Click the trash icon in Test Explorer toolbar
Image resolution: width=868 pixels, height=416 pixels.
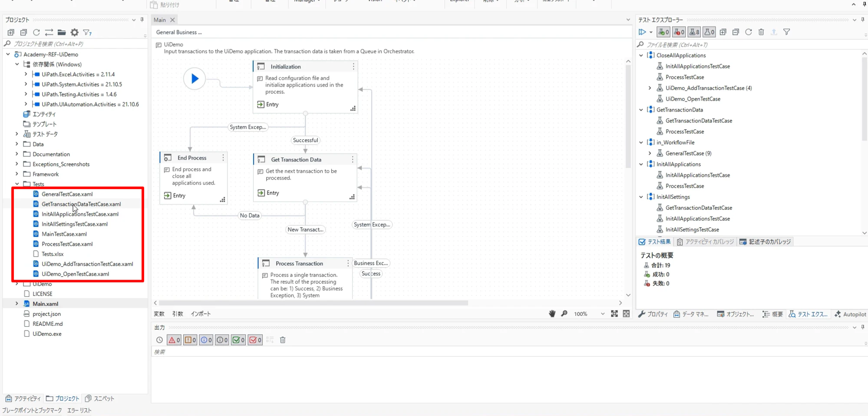point(761,32)
